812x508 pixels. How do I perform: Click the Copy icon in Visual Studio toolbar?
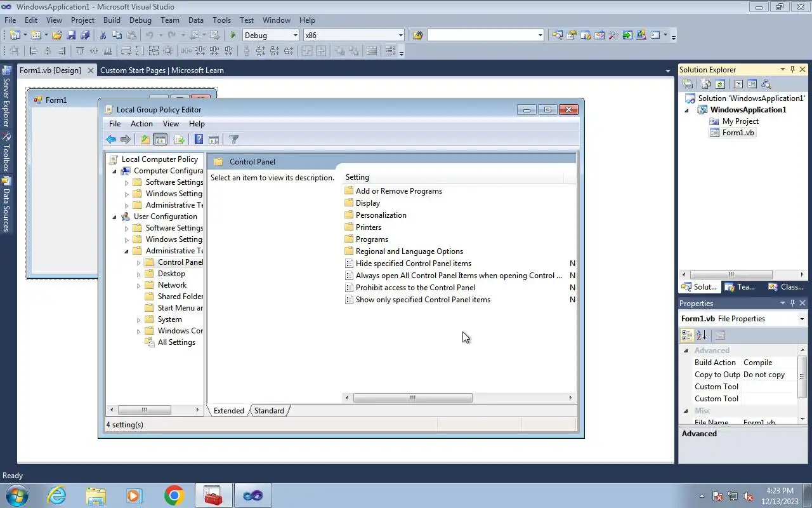pos(117,36)
